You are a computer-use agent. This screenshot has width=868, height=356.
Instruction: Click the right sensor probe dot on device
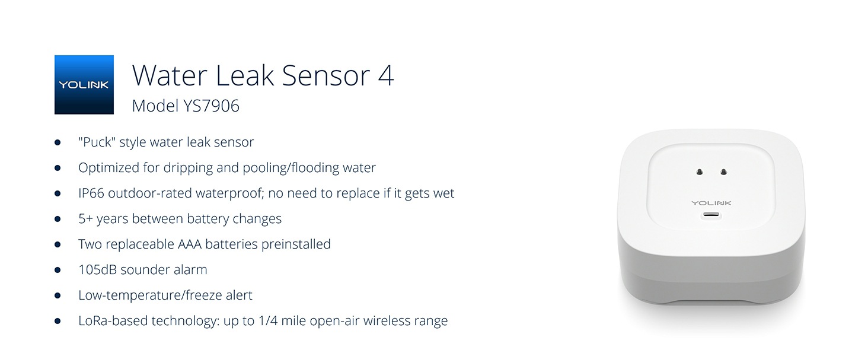(x=723, y=171)
